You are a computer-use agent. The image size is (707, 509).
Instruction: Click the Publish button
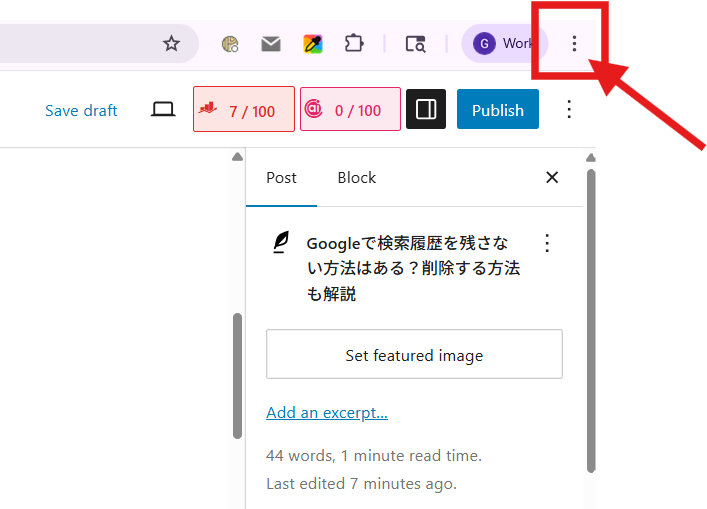pos(498,109)
